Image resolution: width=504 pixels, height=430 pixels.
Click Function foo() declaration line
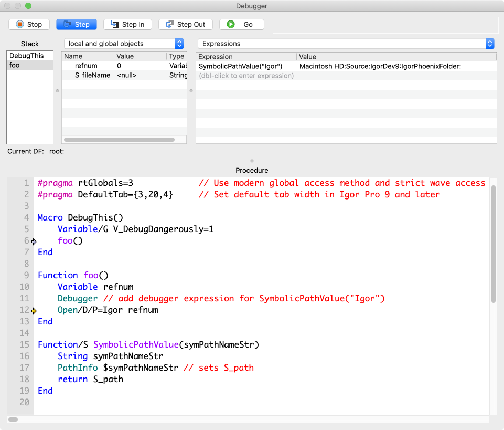point(73,275)
